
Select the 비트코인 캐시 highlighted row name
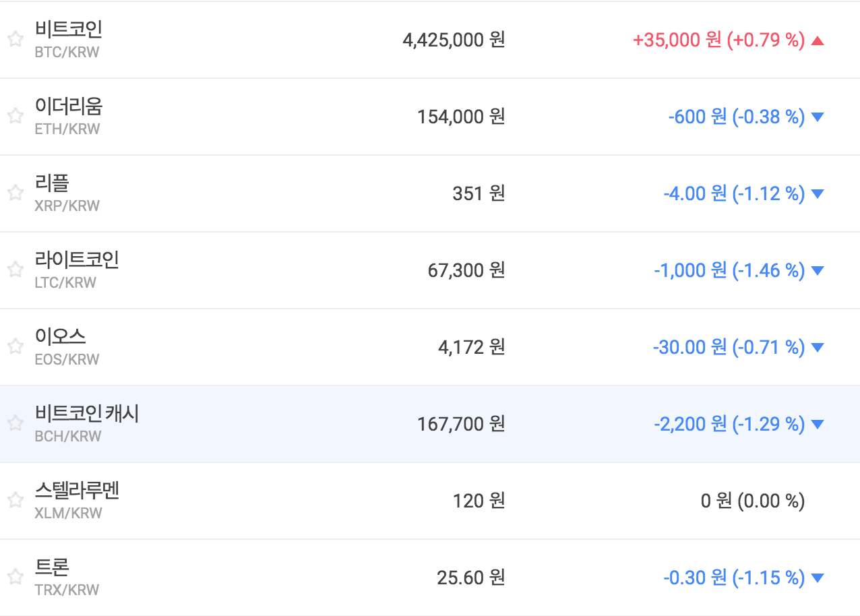86,413
